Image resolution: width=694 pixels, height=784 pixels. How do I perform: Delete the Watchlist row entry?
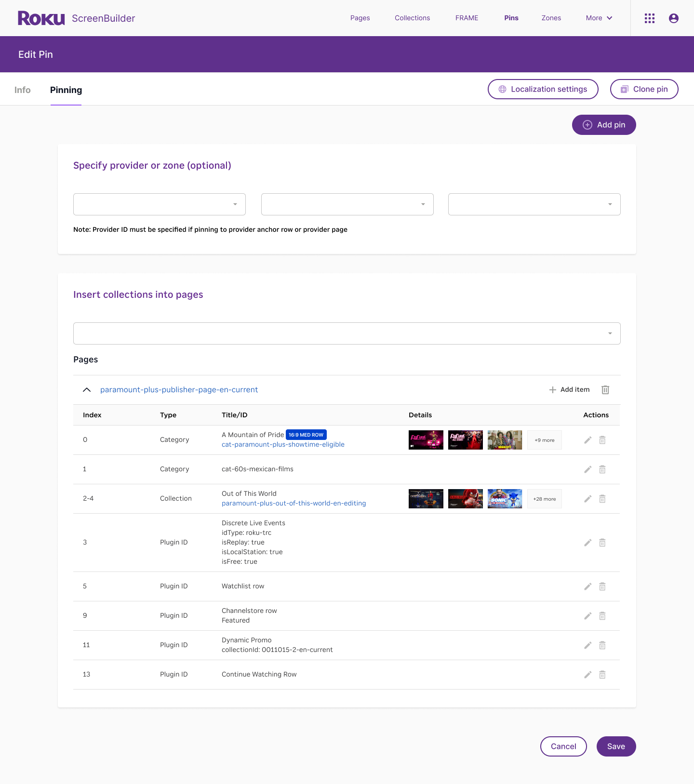[602, 586]
